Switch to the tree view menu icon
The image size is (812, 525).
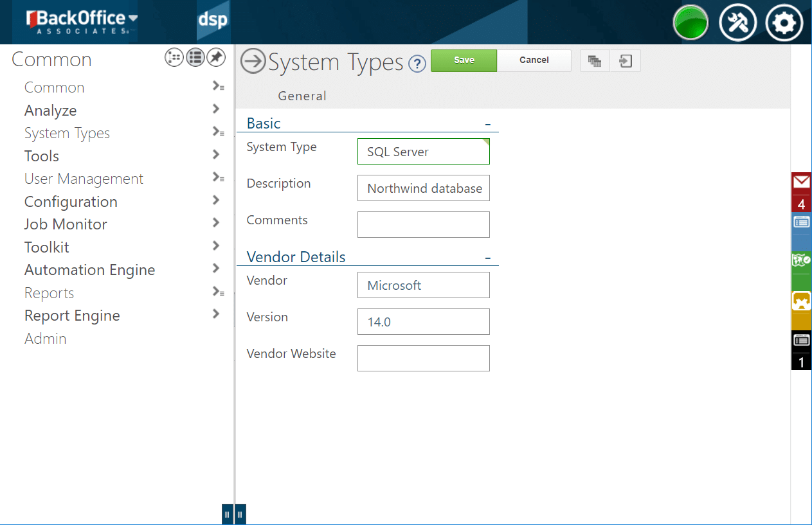[x=174, y=58]
